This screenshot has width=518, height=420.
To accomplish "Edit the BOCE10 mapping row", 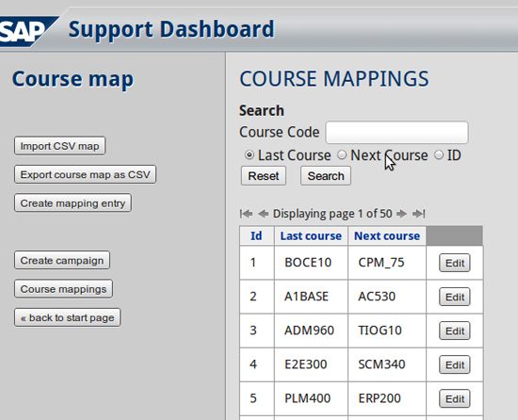I will (x=455, y=263).
